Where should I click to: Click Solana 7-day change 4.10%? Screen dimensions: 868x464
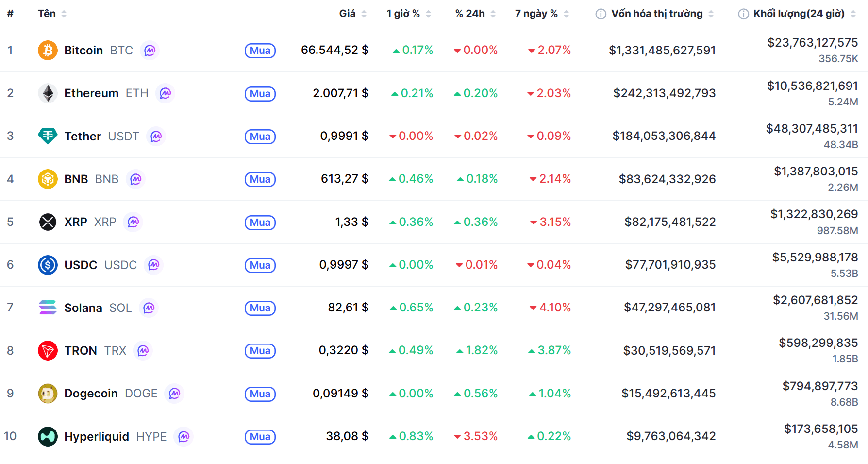[x=550, y=308]
